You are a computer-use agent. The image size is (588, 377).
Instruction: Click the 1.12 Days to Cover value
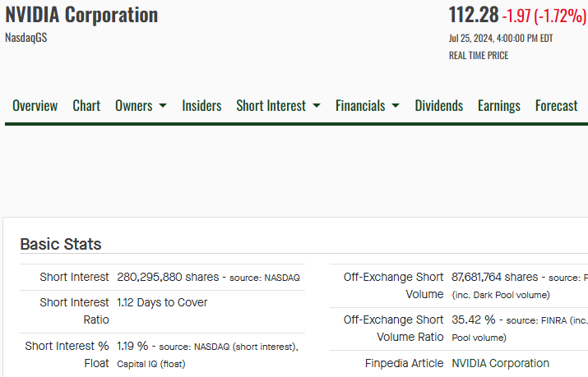tap(162, 302)
